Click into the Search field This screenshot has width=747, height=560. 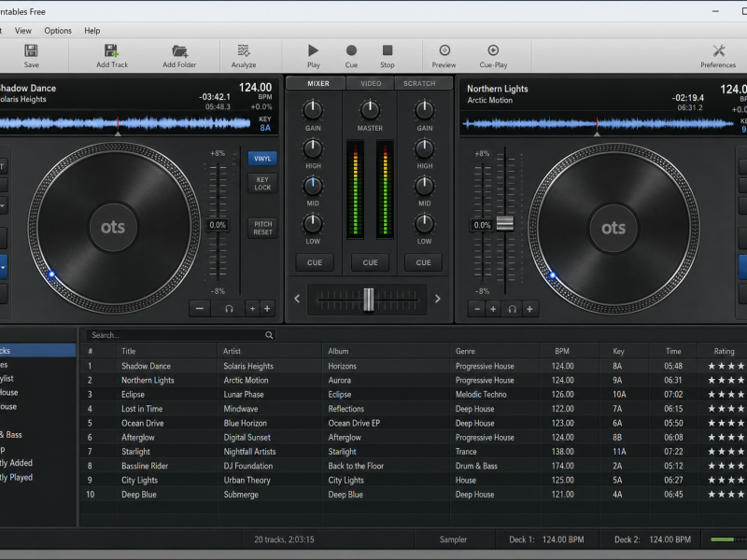point(180,335)
